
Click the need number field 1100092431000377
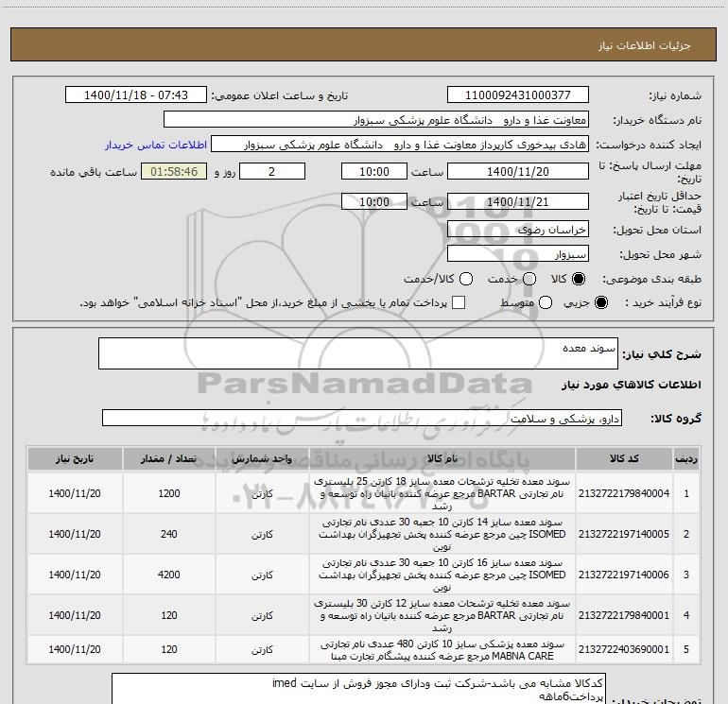click(518, 94)
